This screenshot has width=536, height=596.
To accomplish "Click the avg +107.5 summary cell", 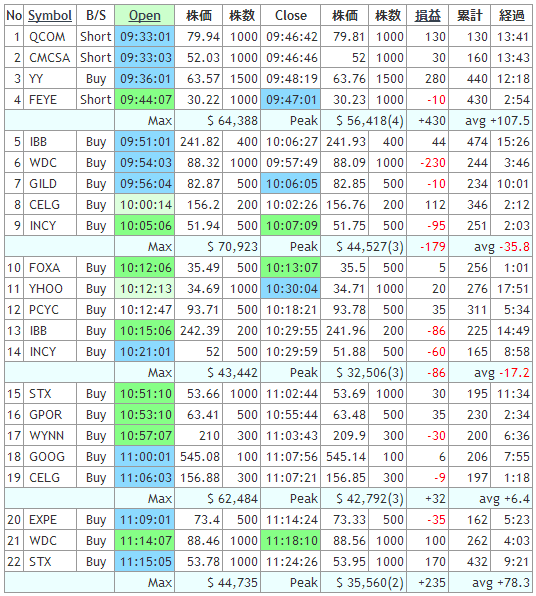I will click(x=490, y=120).
